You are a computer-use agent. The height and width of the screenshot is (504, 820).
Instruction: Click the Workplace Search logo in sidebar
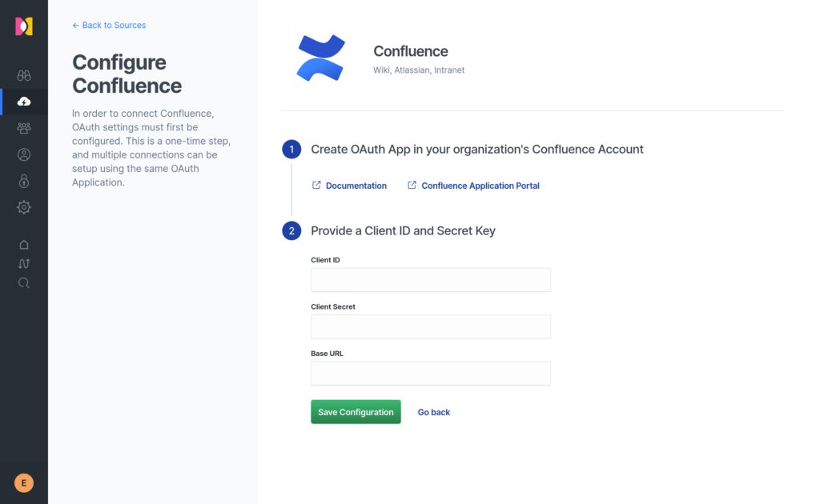coord(24,26)
